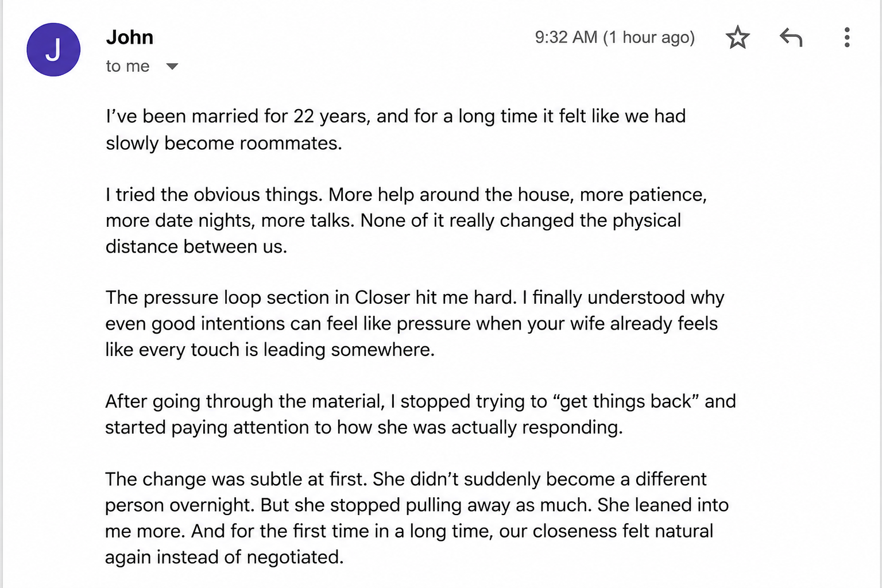Click the sentence 'The change was subtle at first.'

click(237, 479)
